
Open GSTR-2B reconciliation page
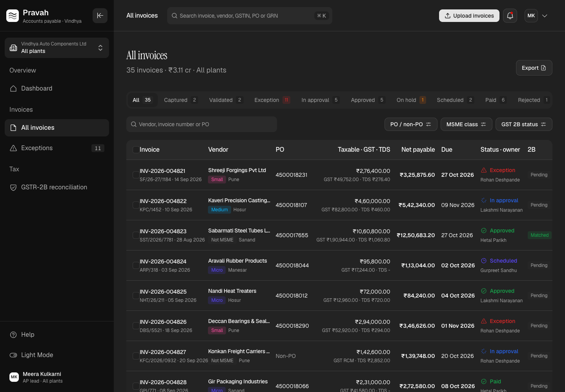click(57, 187)
